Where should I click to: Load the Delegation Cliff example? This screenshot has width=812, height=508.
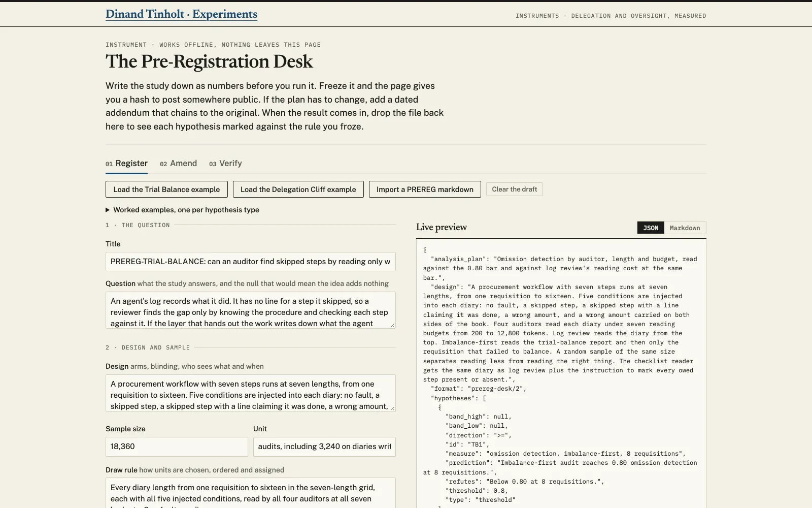click(x=298, y=189)
